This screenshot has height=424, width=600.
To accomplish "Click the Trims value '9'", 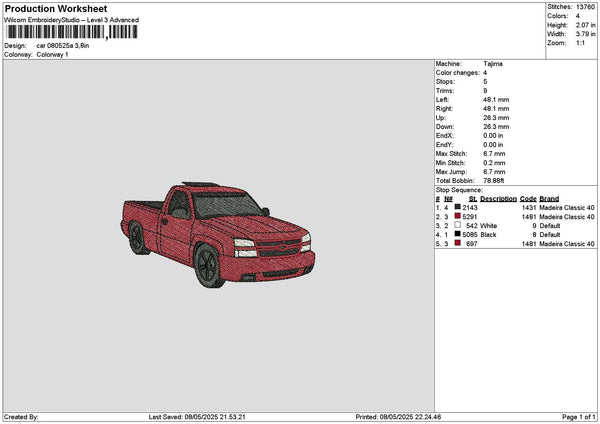I will [485, 91].
